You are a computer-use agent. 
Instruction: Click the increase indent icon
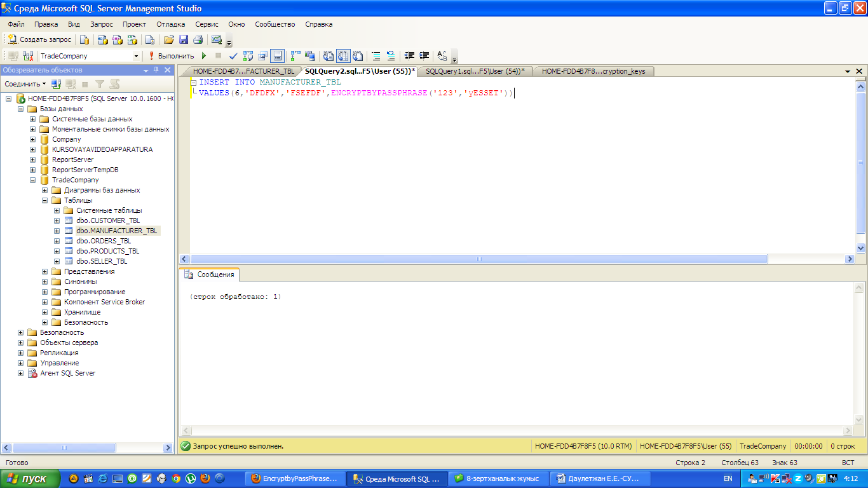click(x=424, y=56)
